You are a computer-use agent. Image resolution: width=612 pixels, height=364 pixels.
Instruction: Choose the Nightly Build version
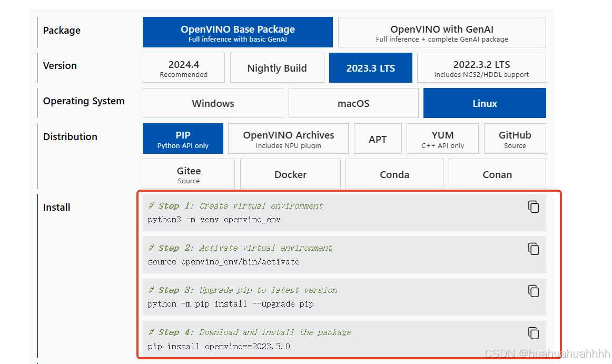[277, 67]
